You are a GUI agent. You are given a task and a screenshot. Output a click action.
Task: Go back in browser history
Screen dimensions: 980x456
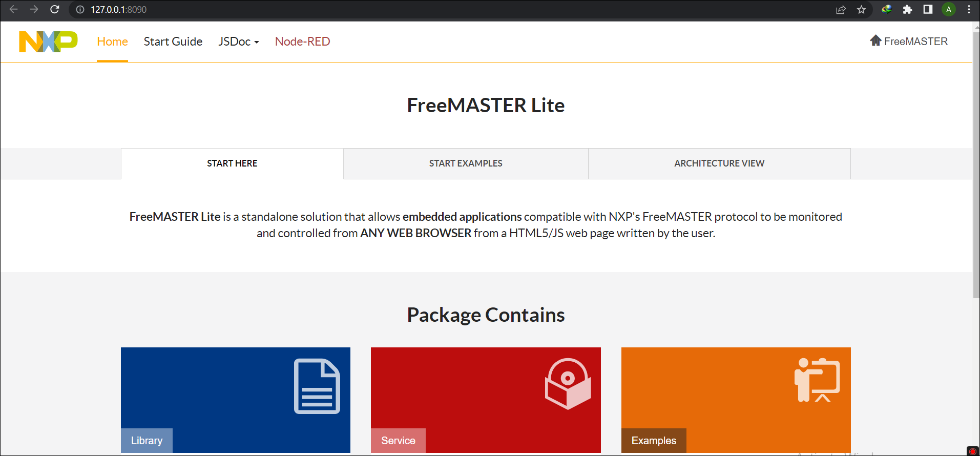tap(14, 9)
